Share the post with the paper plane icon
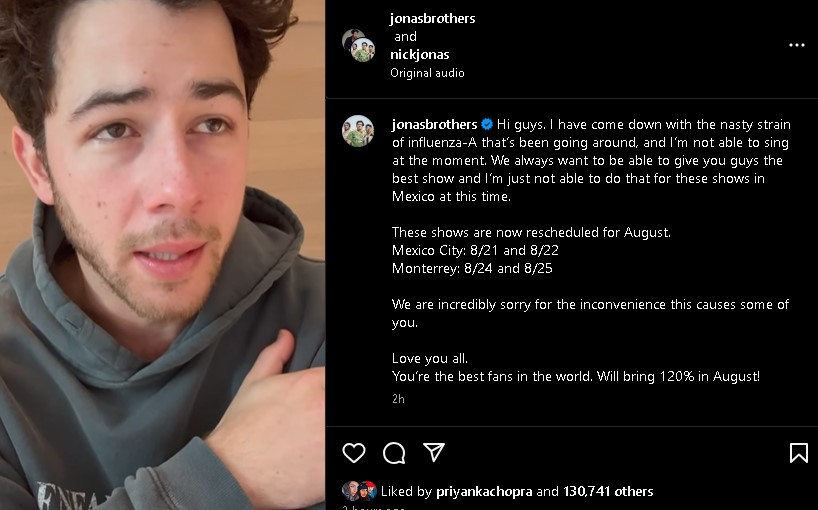The height and width of the screenshot is (510, 818). (434, 452)
